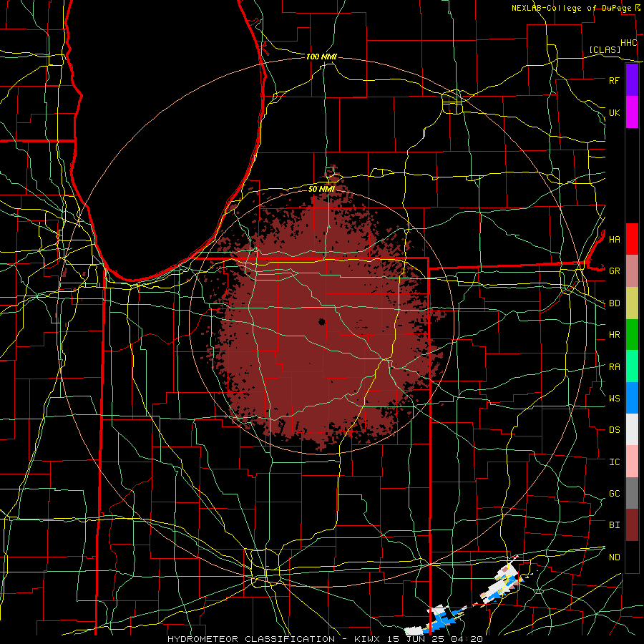Image resolution: width=644 pixels, height=644 pixels.
Task: Click the UK legend label
Action: [614, 112]
